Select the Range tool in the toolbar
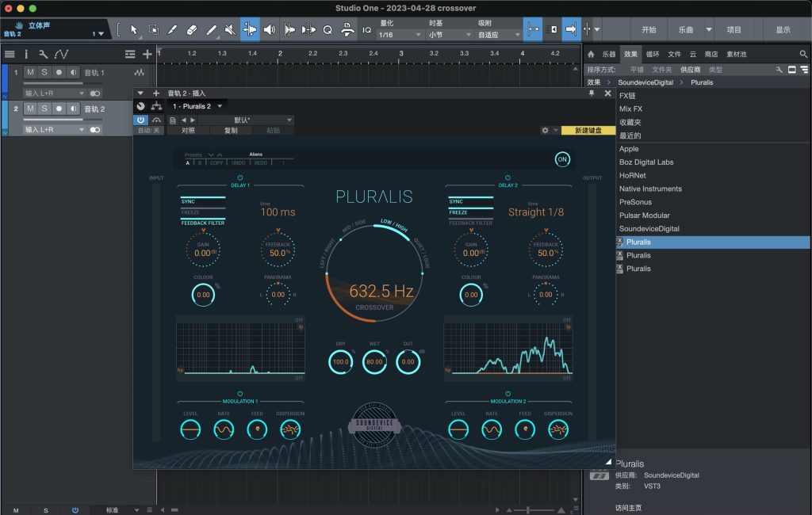This screenshot has width=812, height=515. click(153, 29)
